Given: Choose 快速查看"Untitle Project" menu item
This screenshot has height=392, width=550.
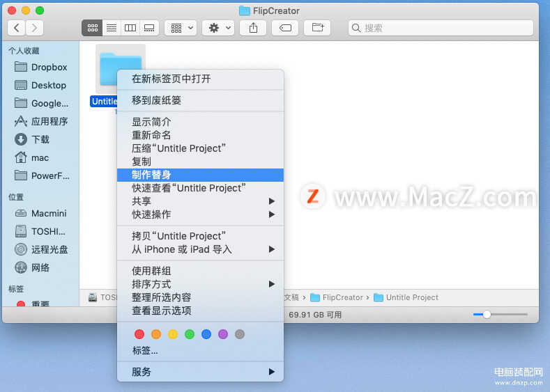Looking at the screenshot, I should (x=200, y=188).
